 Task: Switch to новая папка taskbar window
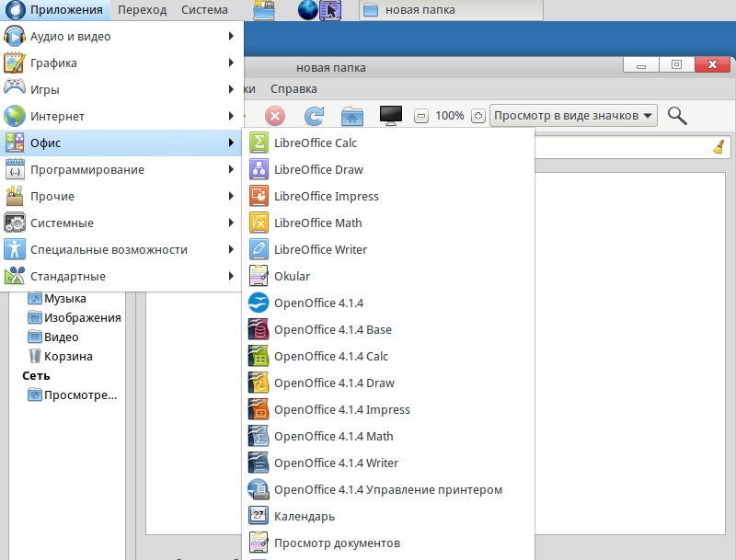click(x=451, y=10)
